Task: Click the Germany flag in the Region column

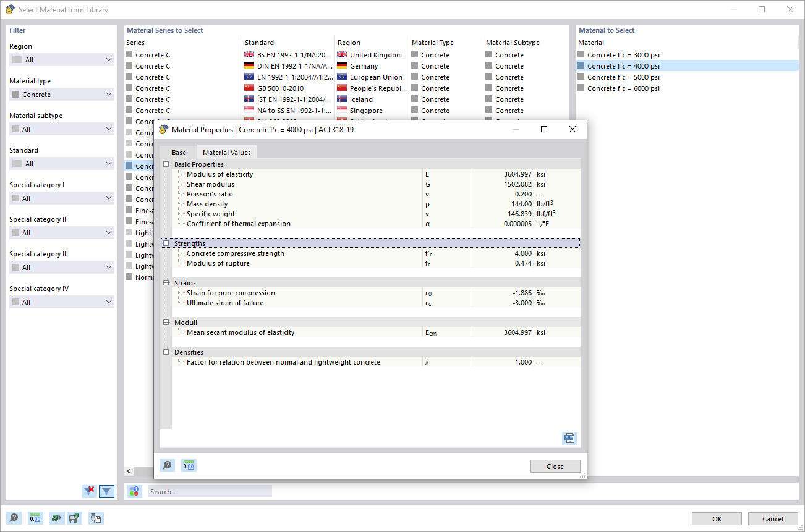Action: (342, 65)
